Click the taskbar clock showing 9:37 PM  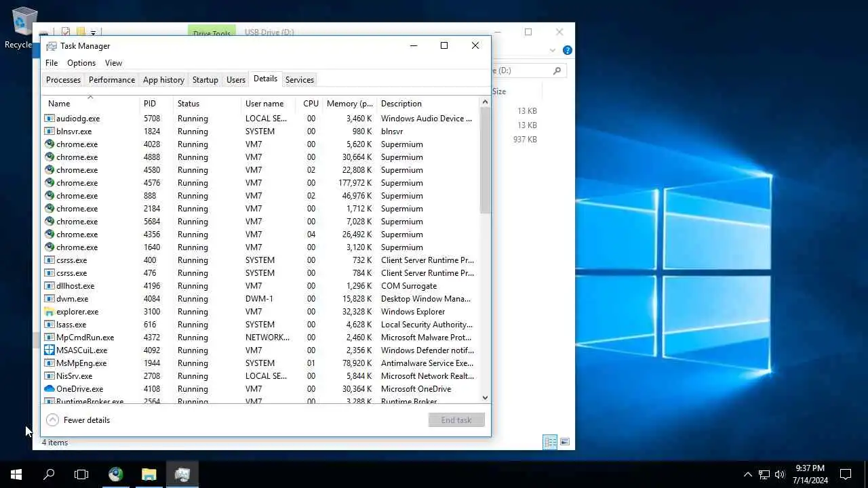point(810,474)
